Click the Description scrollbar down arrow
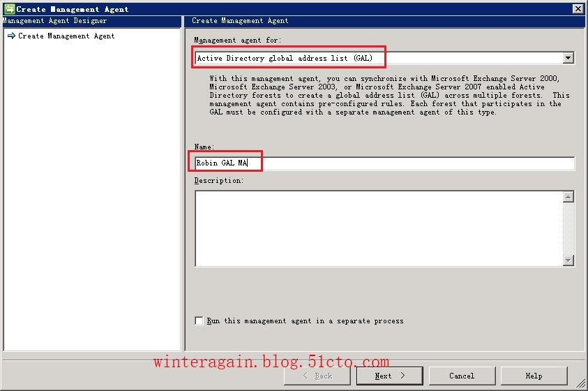 568,260
